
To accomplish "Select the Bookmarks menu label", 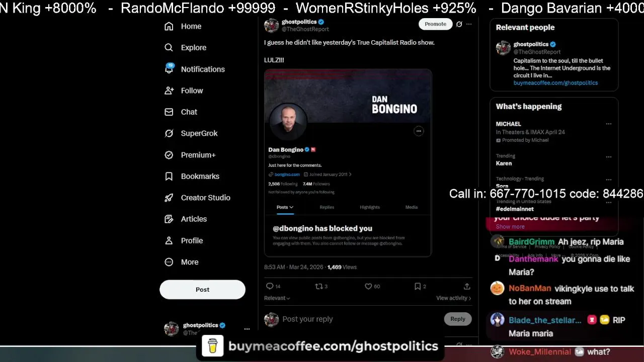I will [x=200, y=176].
